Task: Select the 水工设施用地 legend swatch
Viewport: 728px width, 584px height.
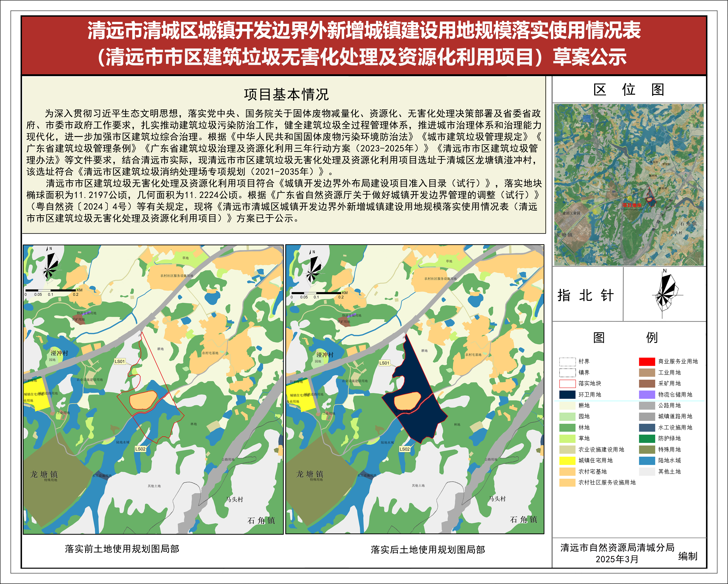Action: [x=647, y=428]
